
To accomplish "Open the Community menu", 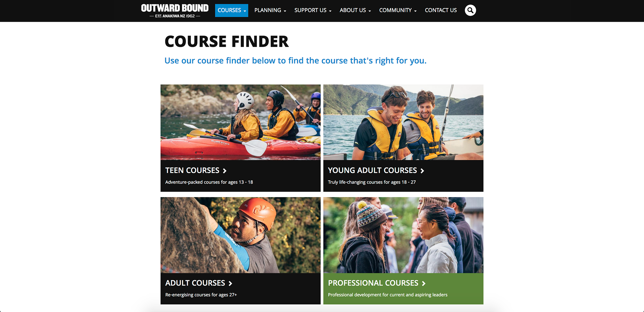I will 398,10.
